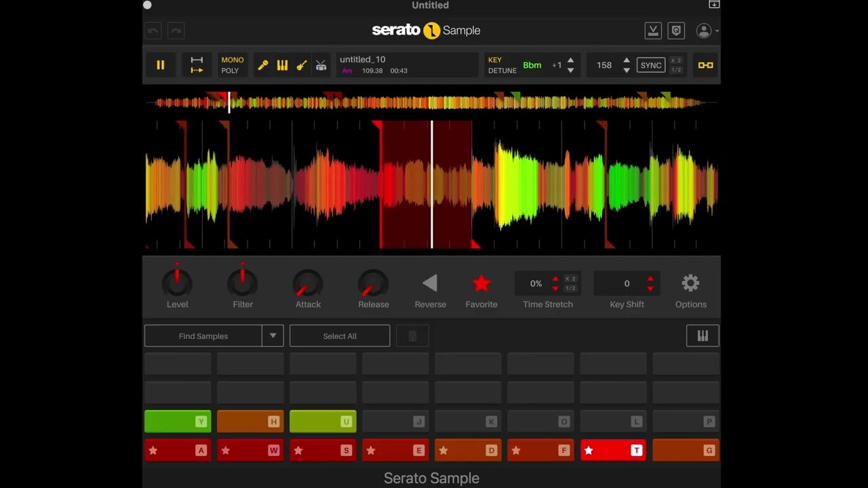Viewport: 868px width, 488px height.
Task: Toggle the DETUNE mode label
Action: [502, 70]
